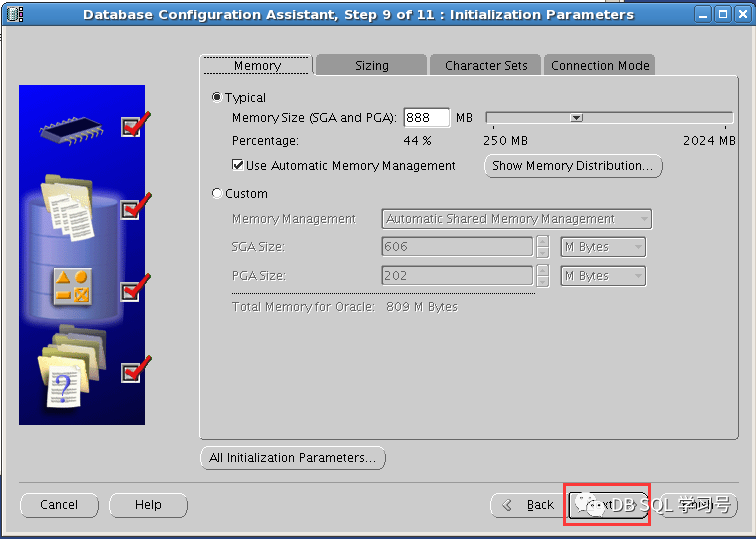This screenshot has width=756, height=539.
Task: Open All Initialization Parameters
Action: (x=293, y=458)
